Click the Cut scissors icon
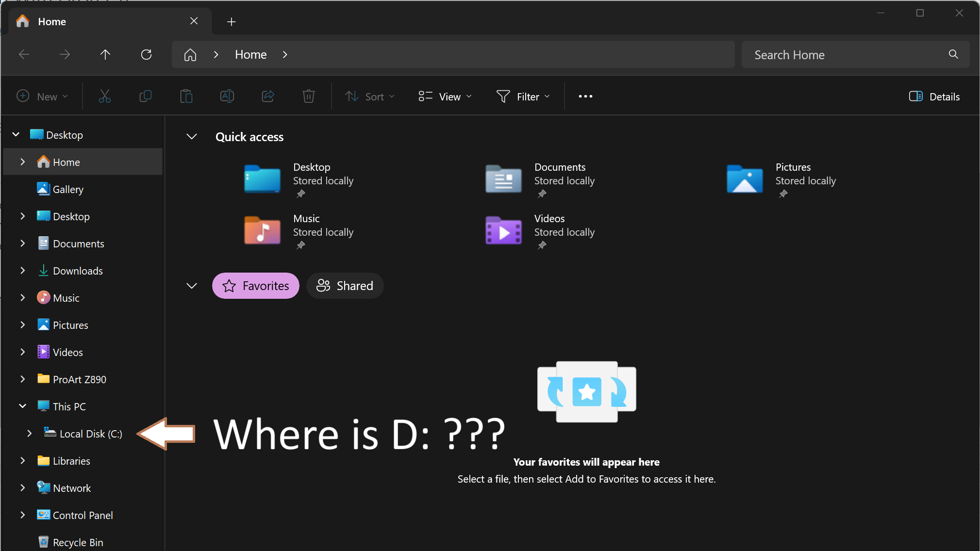980x551 pixels. click(104, 97)
